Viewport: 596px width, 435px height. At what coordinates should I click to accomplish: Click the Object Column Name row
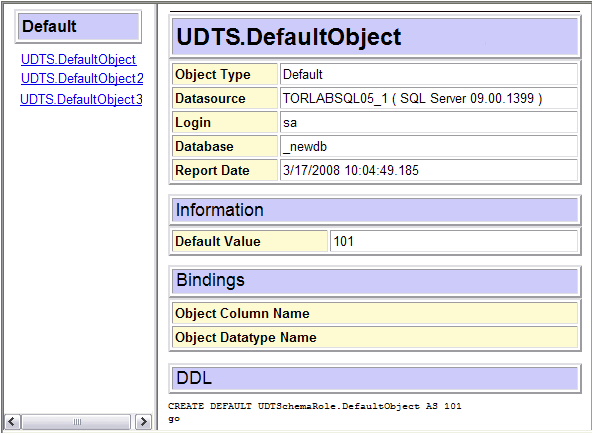[x=375, y=313]
